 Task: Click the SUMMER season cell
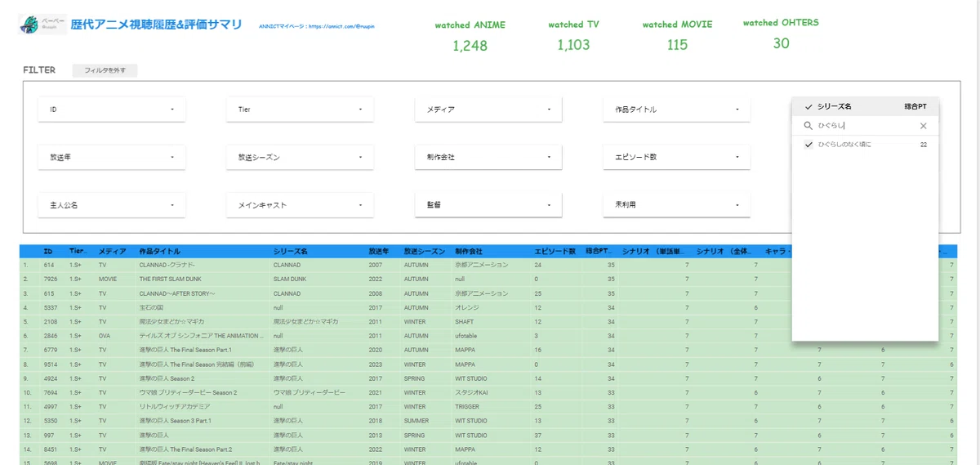coord(417,420)
